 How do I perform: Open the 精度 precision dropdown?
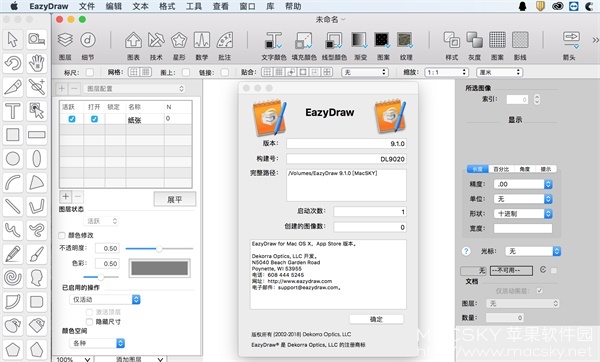(523, 184)
